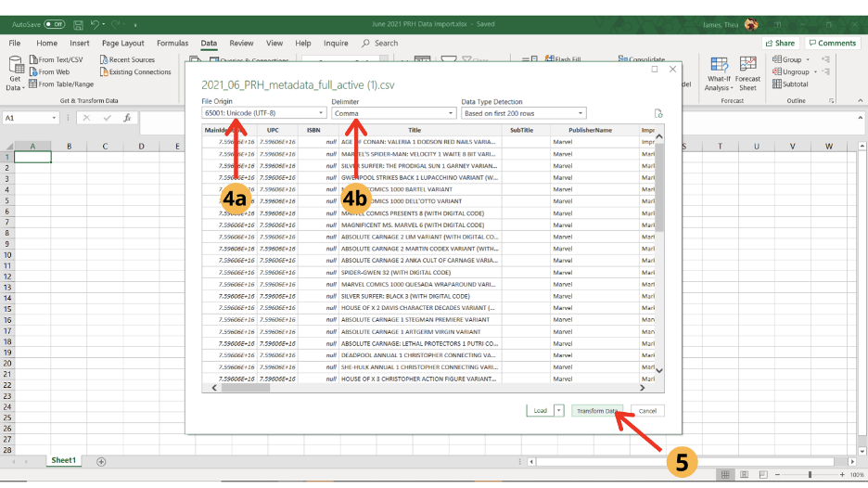Click the zoom slider handle
The height and width of the screenshot is (488, 868).
(810, 475)
